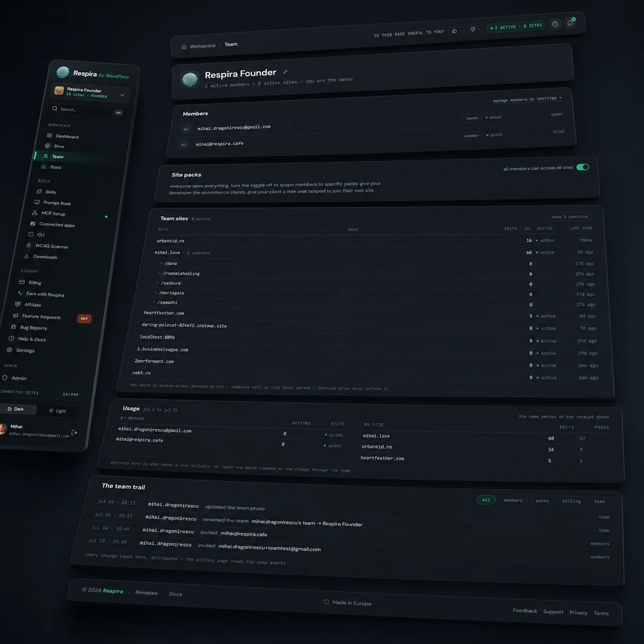This screenshot has height=644, width=644.
Task: Click the Connected apps icon
Action: pos(33,223)
